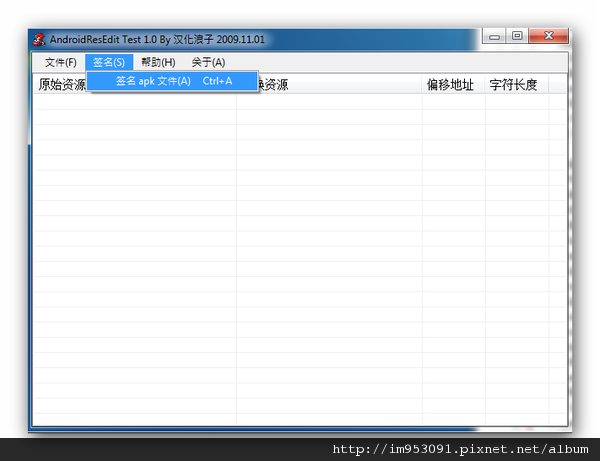This screenshot has height=461, width=600.
Task: Close the AndroidResEdit window
Action: [548, 36]
